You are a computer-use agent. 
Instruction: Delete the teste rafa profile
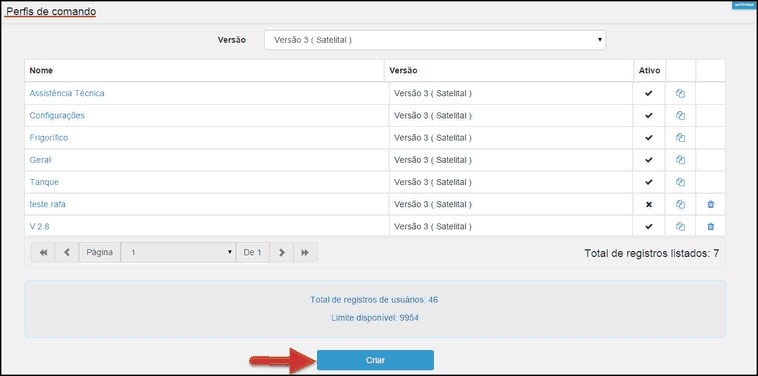(x=710, y=204)
